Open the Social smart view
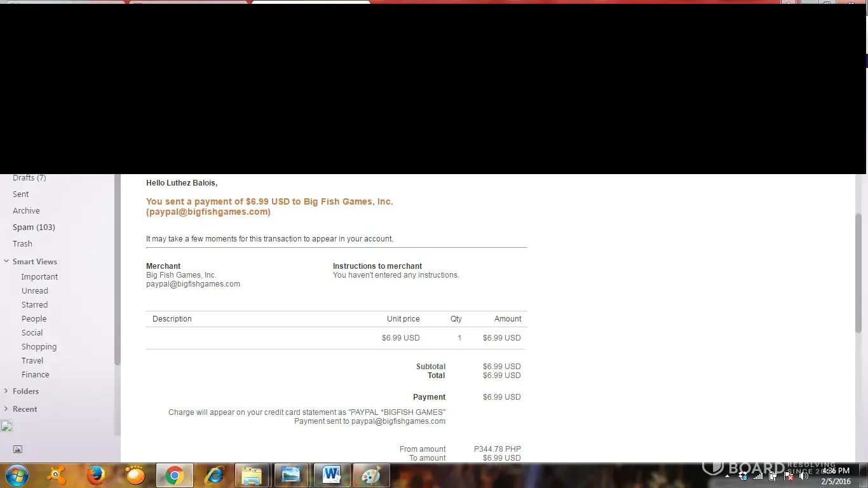The height and width of the screenshot is (488, 868). pyautogui.click(x=32, y=333)
